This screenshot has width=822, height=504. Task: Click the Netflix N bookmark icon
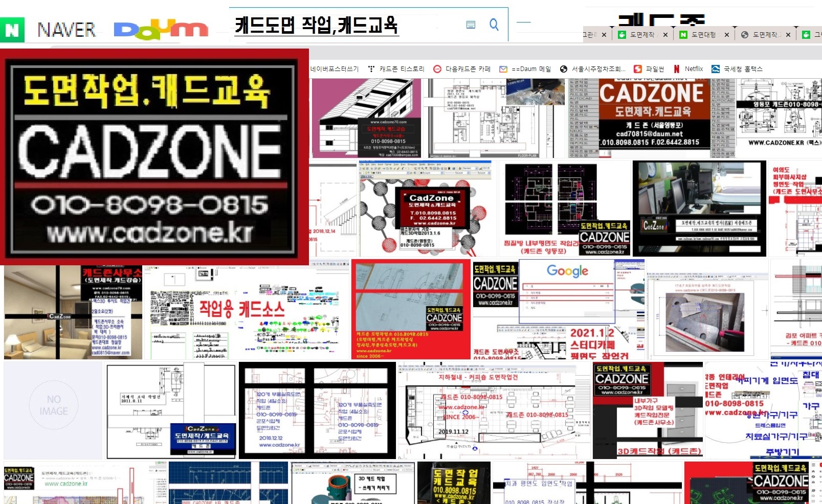[677, 69]
